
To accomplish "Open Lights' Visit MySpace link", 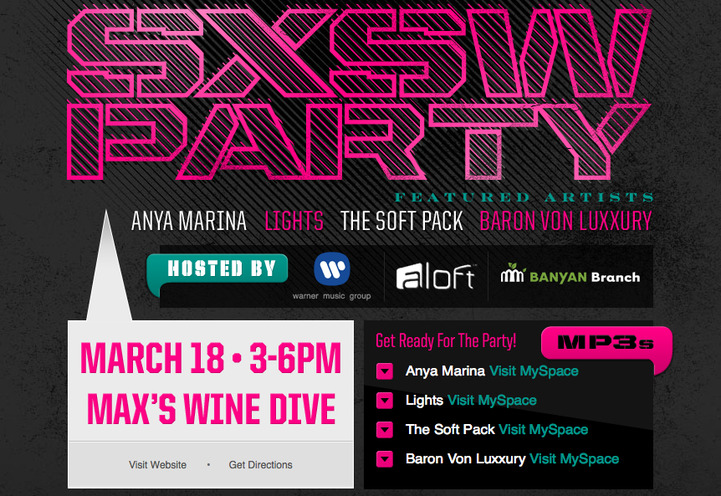I will click(492, 400).
